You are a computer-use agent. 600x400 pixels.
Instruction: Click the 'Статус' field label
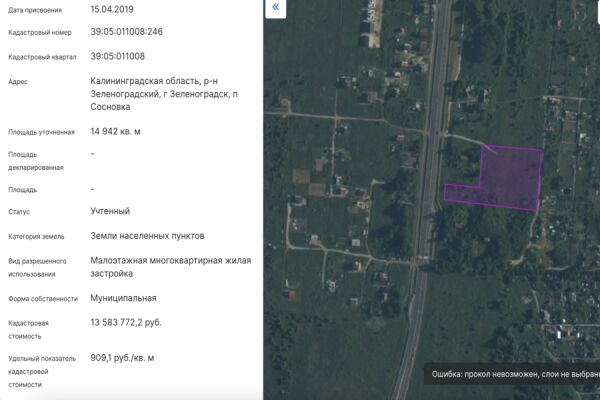pos(19,212)
